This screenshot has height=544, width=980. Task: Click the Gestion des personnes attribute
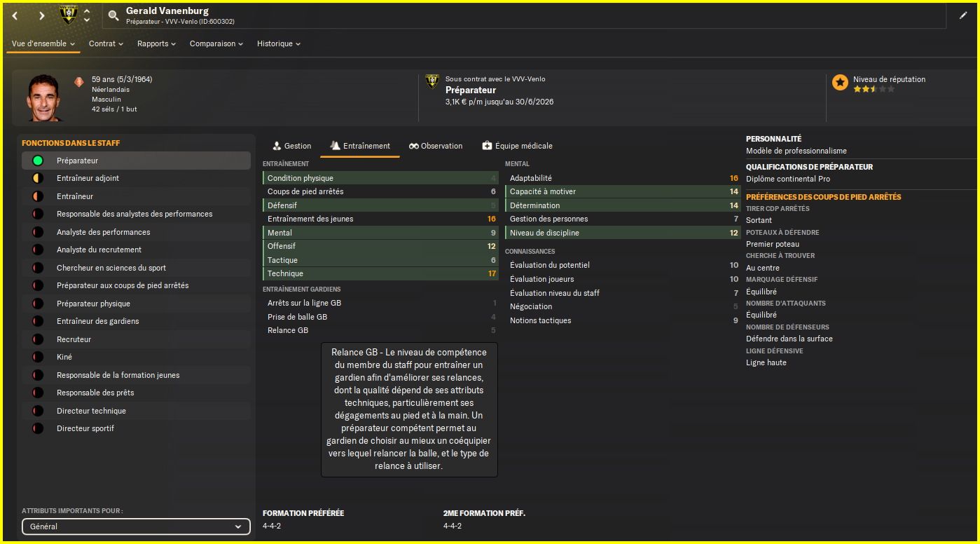tap(623, 219)
